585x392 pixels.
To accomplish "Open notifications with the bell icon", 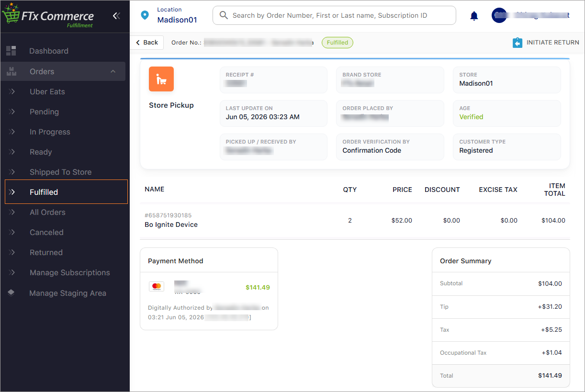I will tap(474, 16).
